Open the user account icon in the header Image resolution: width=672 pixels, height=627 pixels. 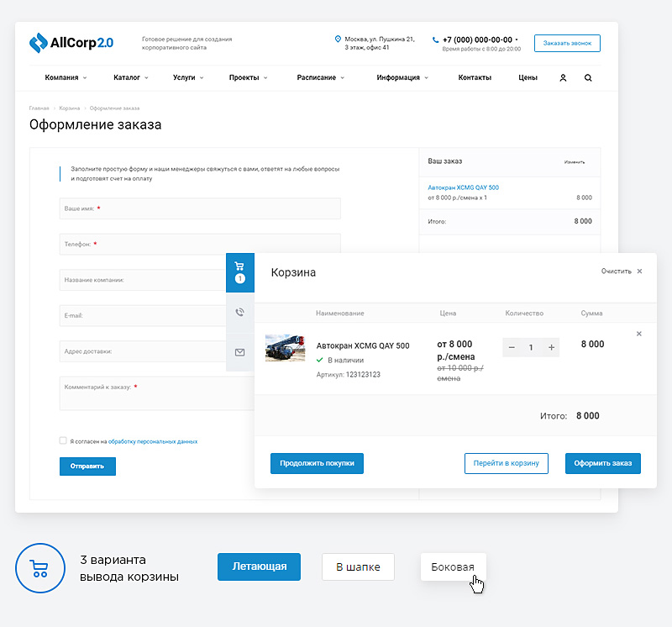(563, 76)
